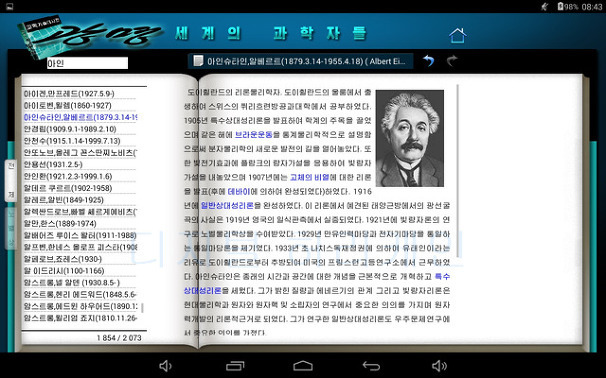This screenshot has height=378, width=606.
Task: Select 암스트롱,닐 알덴 (1930.8.5-) entry
Action: click(x=71, y=283)
